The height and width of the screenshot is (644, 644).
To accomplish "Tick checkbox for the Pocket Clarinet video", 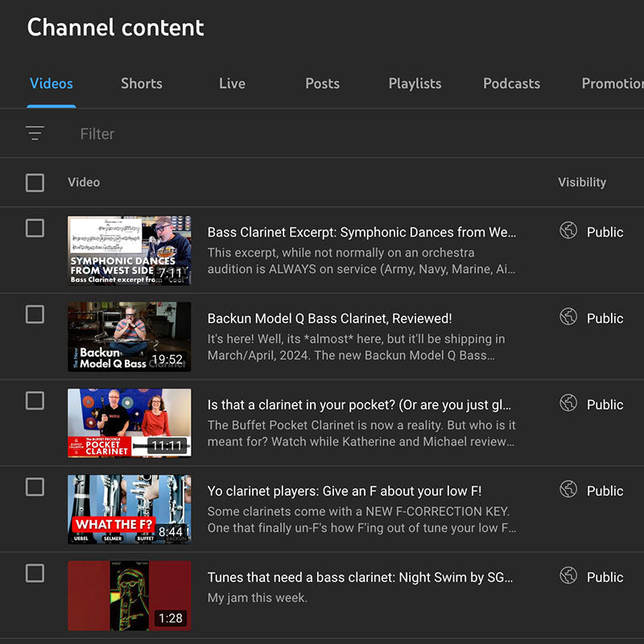I will click(x=35, y=401).
